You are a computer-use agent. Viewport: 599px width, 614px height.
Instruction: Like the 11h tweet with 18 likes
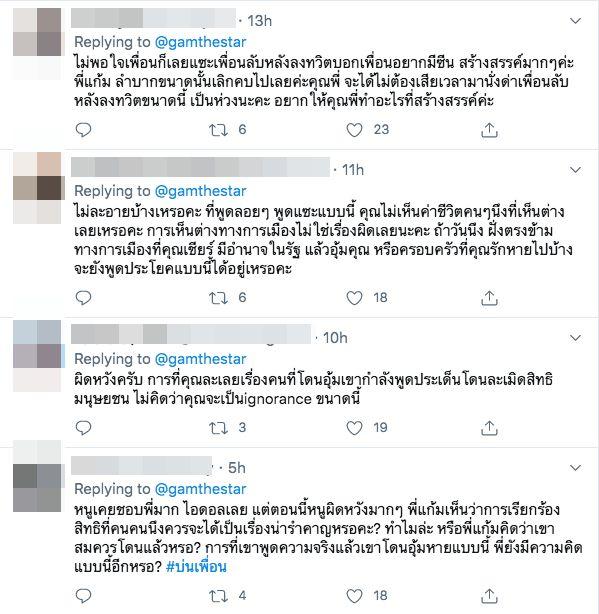click(354, 298)
